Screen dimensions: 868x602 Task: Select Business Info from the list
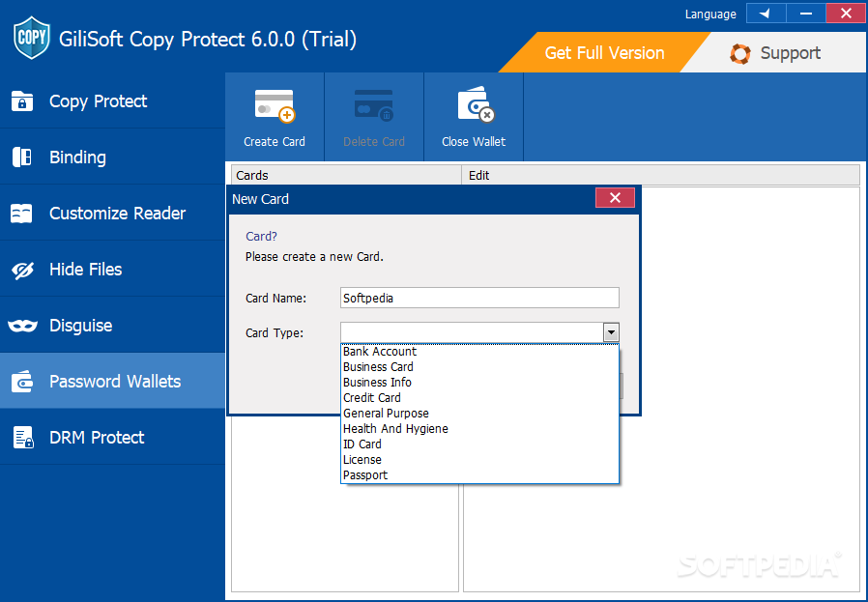point(479,383)
